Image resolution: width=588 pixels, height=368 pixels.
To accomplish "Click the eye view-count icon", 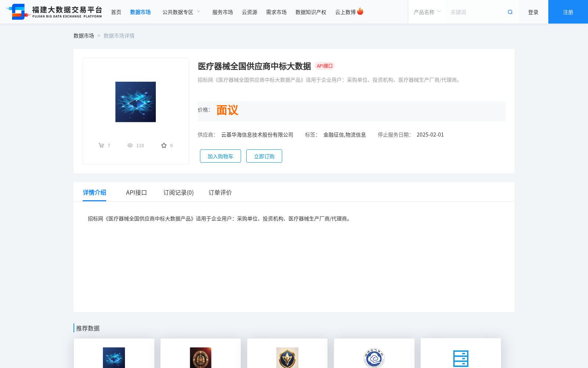I will (x=130, y=145).
